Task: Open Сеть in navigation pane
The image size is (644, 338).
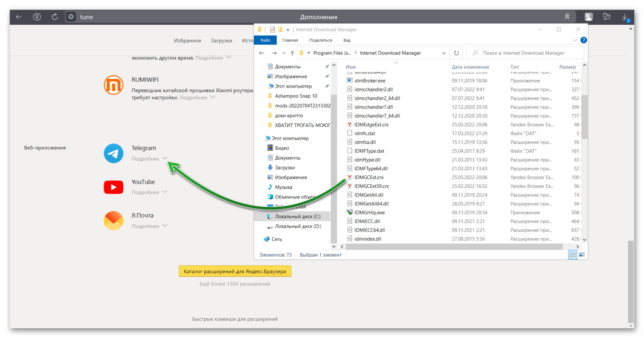Action: pyautogui.click(x=277, y=239)
